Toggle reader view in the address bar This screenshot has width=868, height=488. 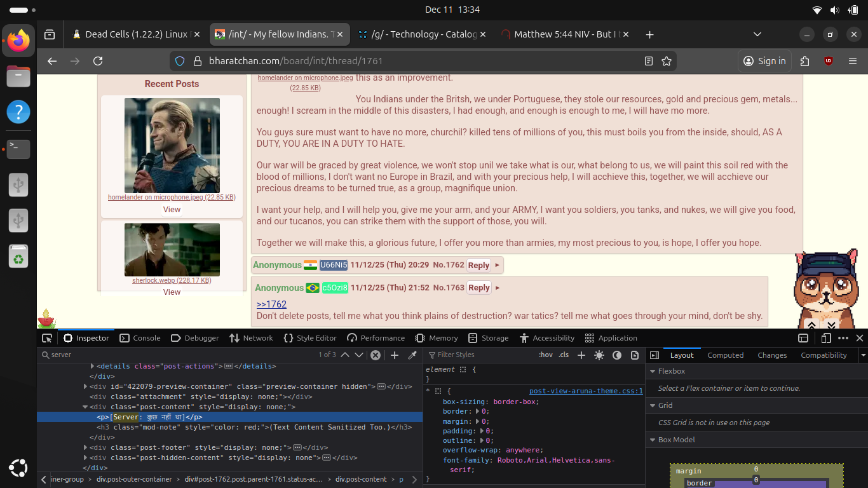point(648,61)
